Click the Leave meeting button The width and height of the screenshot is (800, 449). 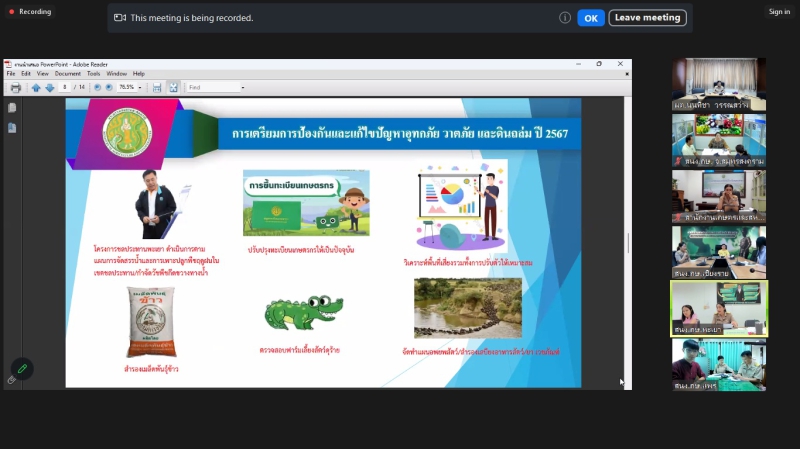pos(647,18)
